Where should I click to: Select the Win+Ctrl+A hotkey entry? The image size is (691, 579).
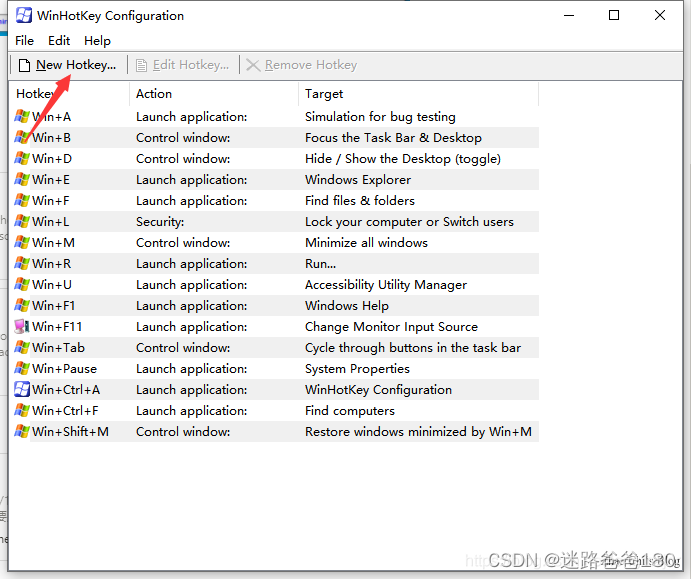pyautogui.click(x=66, y=390)
